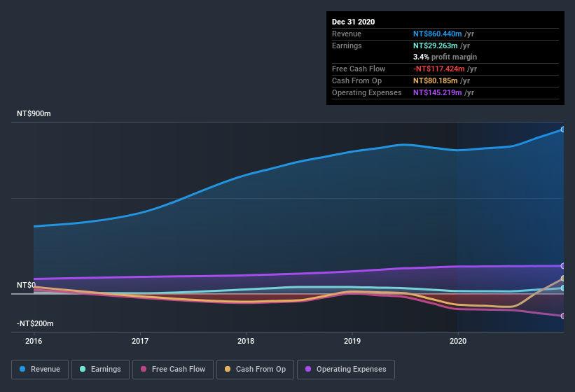Click the 2019 x-axis label
The height and width of the screenshot is (392, 575).
[x=352, y=341]
